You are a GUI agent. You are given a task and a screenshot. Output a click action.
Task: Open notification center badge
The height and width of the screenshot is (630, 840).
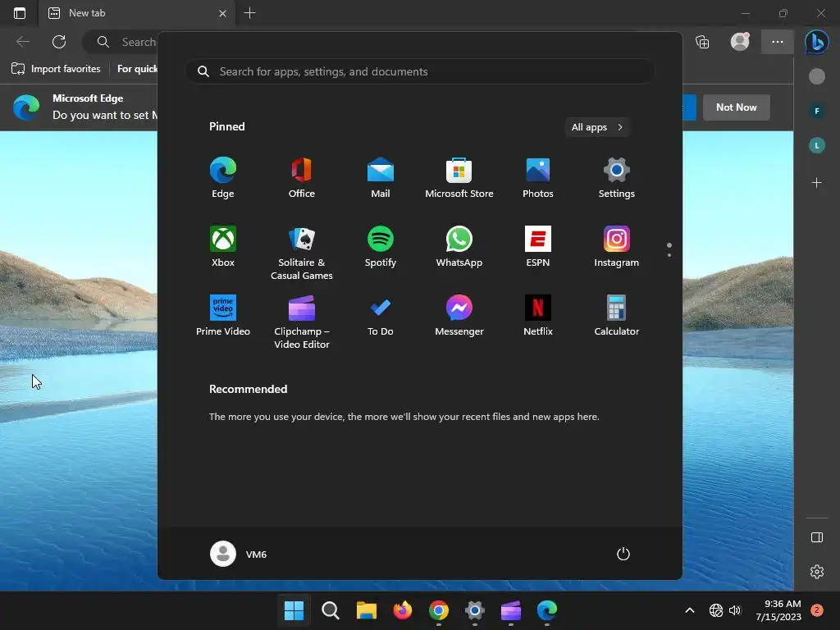coord(817,610)
